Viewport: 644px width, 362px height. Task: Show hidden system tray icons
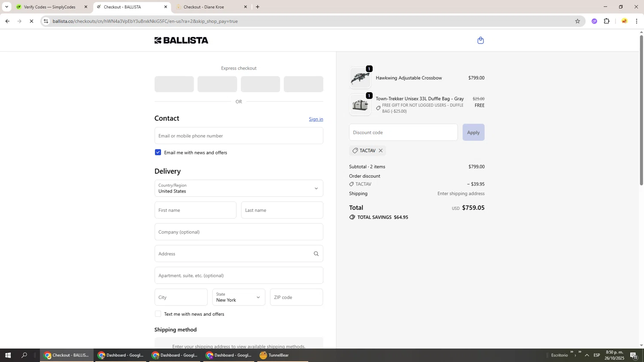[586, 355]
